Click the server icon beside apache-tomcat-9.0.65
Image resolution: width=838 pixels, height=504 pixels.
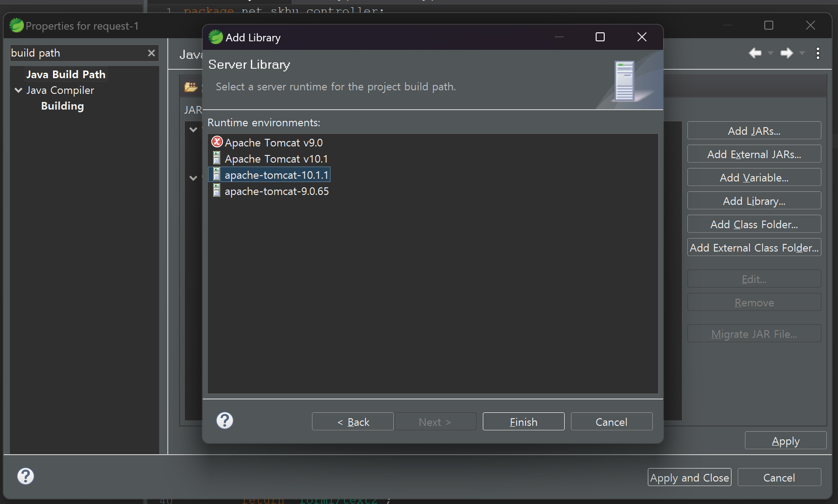(216, 190)
